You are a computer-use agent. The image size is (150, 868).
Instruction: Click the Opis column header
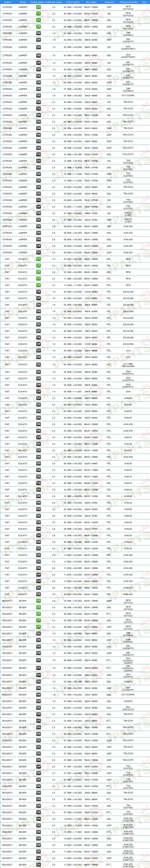144,2
